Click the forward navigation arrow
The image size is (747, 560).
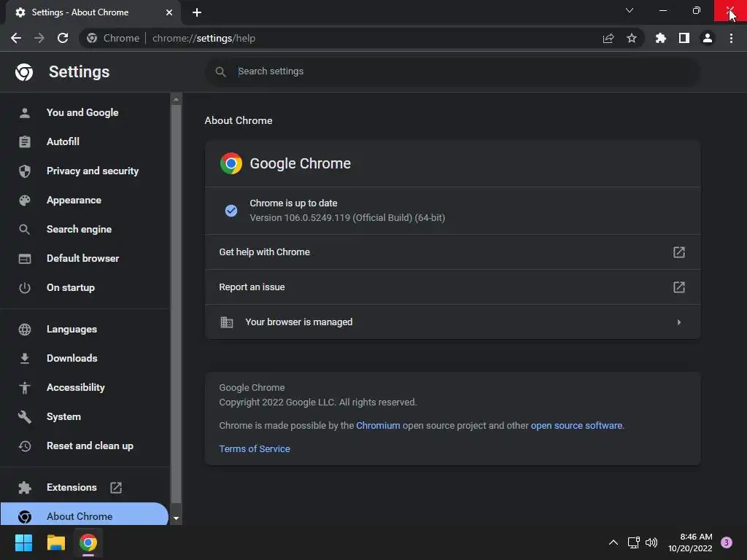tap(39, 38)
